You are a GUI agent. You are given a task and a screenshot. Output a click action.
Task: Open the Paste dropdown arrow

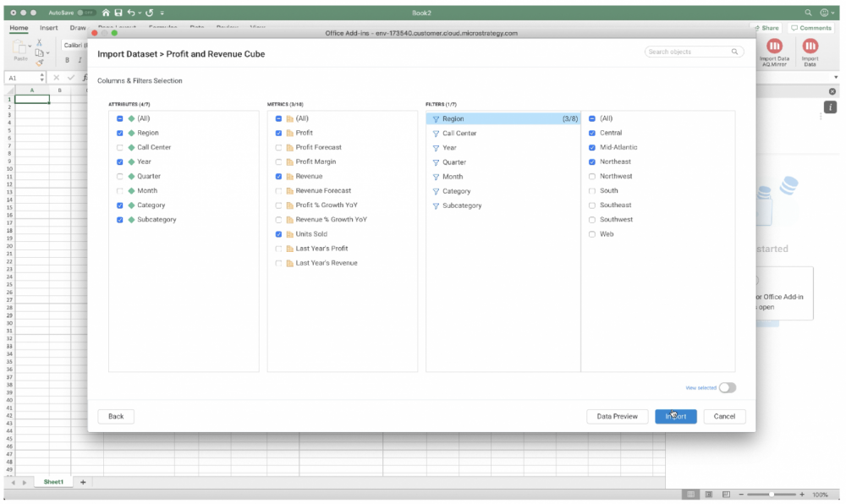(x=30, y=47)
